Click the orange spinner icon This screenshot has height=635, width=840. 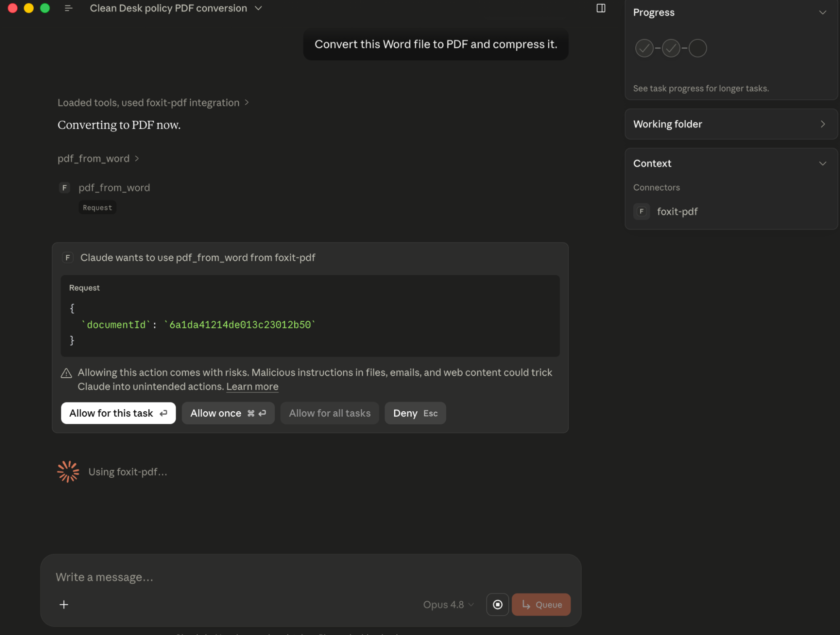[x=68, y=472]
